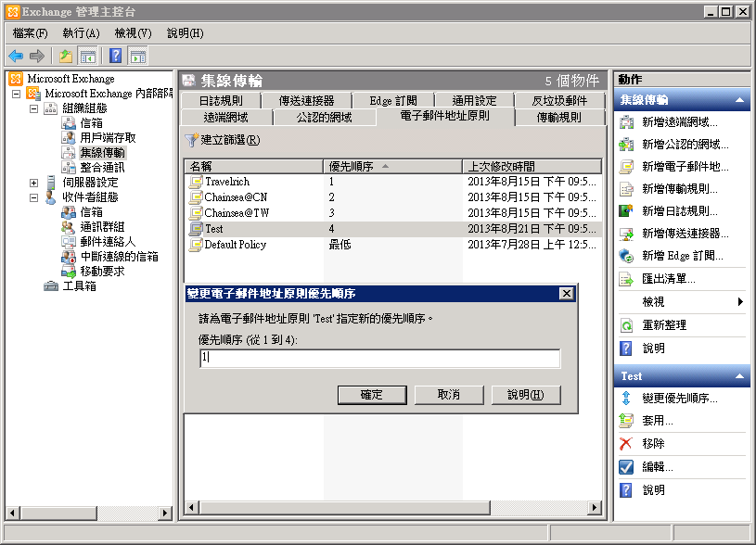The width and height of the screenshot is (756, 545).
Task: Click the 新增遠端網域 action icon
Action: click(x=626, y=122)
